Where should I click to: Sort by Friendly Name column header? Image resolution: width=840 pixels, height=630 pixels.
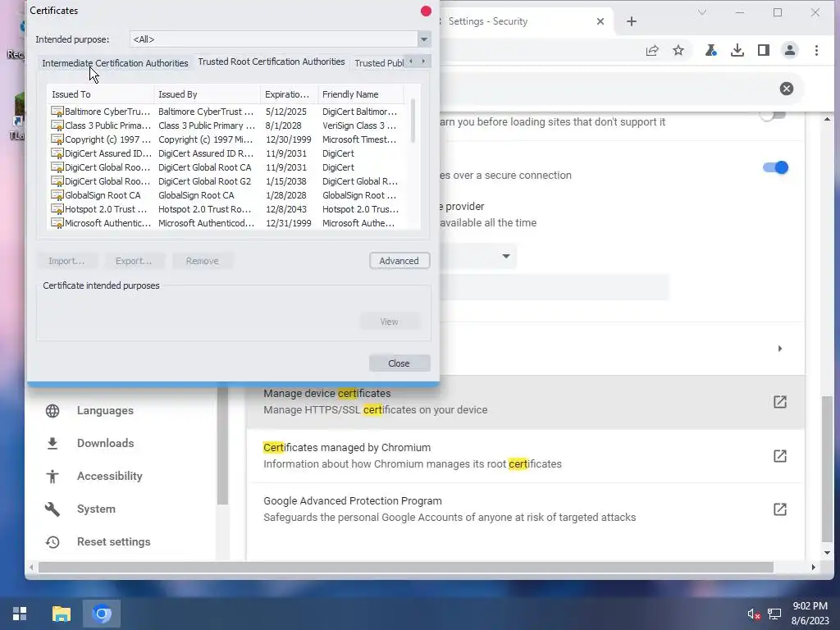click(x=361, y=94)
